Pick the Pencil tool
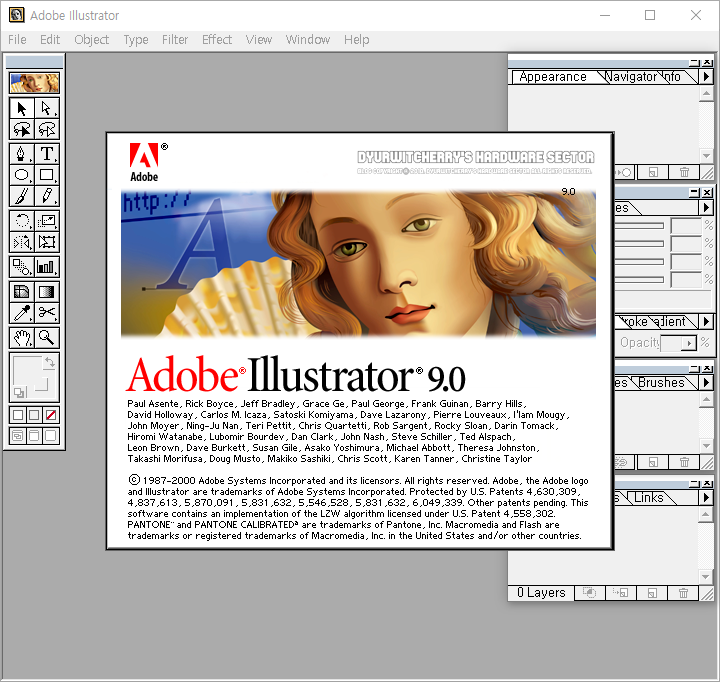Screen dimensions: 720x682 pos(46,196)
